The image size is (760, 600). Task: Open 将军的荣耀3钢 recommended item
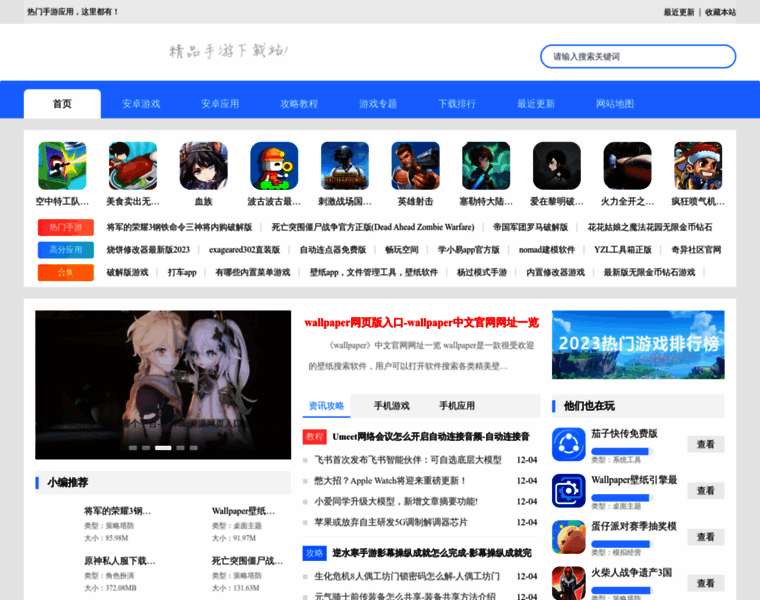coord(117,511)
